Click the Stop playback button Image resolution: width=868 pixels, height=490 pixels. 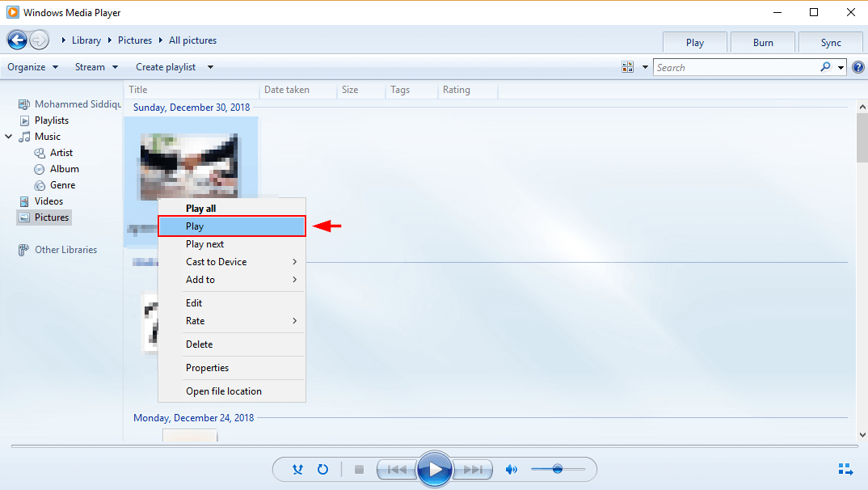pyautogui.click(x=360, y=470)
